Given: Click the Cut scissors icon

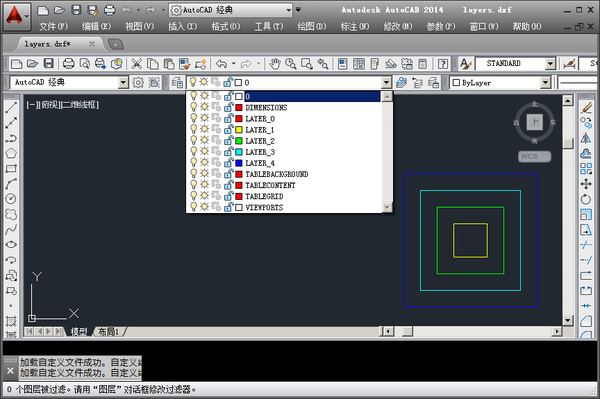Looking at the screenshot, I should click(137, 64).
